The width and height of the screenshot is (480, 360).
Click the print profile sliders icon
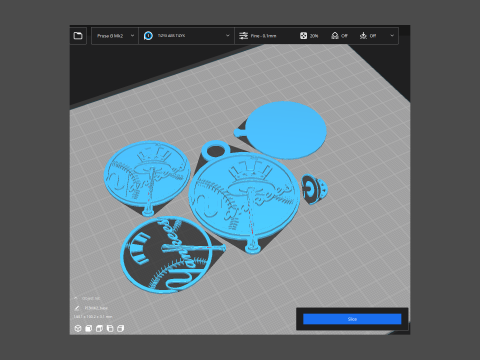[244, 36]
